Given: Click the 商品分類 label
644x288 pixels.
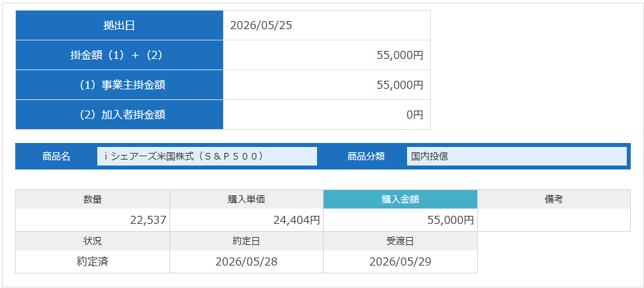Looking at the screenshot, I should pos(366,156).
